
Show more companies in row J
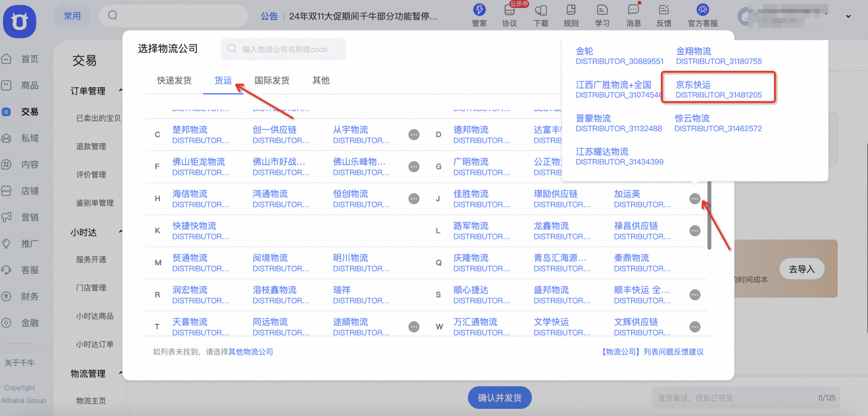coord(695,199)
